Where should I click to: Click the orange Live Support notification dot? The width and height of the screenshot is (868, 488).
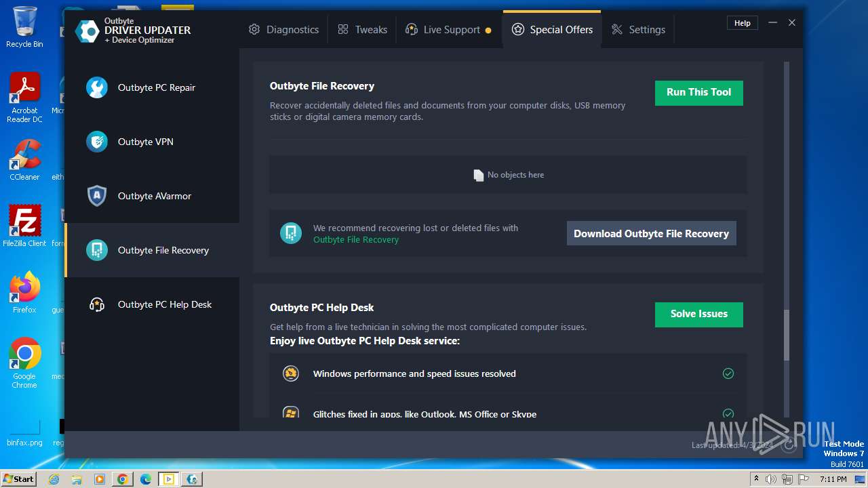[488, 30]
